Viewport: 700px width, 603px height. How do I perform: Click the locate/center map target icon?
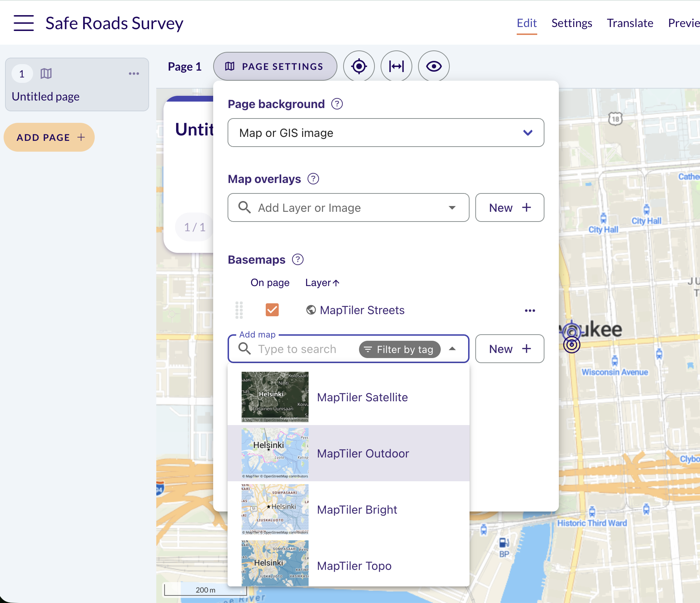click(359, 66)
